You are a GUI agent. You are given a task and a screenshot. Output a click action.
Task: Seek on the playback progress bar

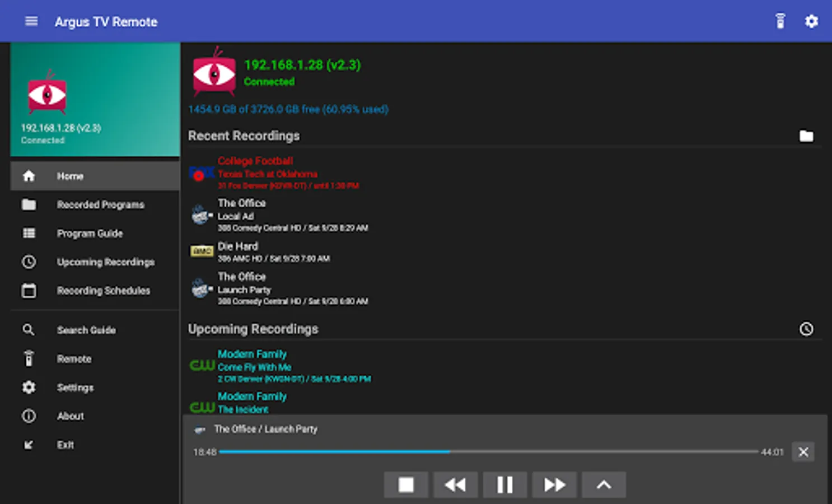(x=489, y=451)
